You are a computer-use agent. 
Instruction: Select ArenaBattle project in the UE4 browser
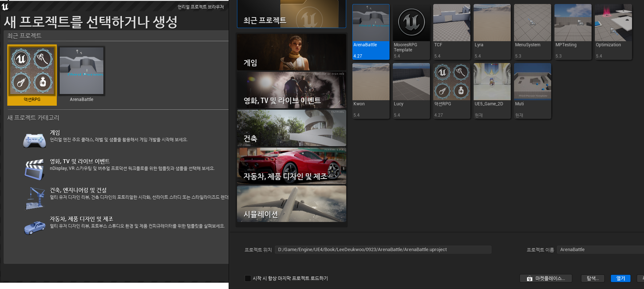point(82,75)
